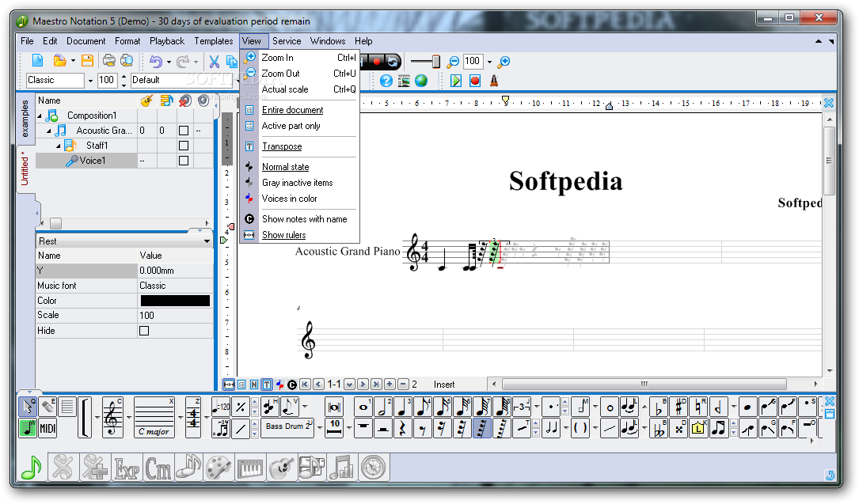
Task: Toggle rulers button in status bar
Action: tap(229, 385)
